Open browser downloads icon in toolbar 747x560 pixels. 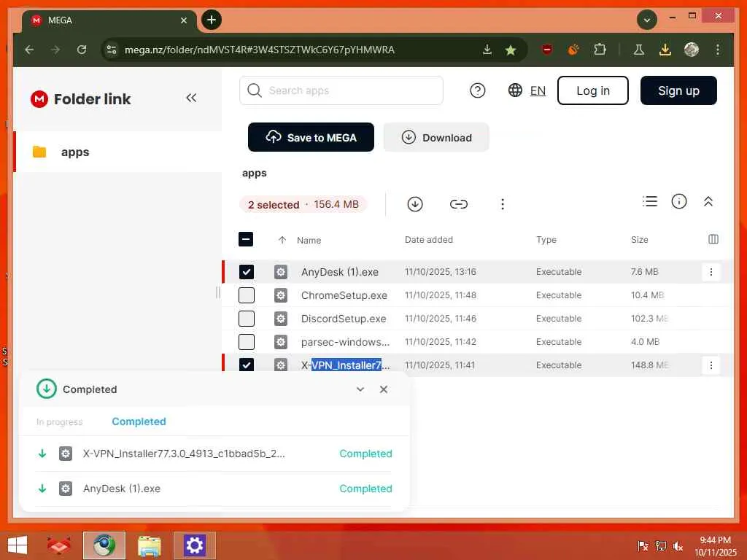pyautogui.click(x=665, y=50)
